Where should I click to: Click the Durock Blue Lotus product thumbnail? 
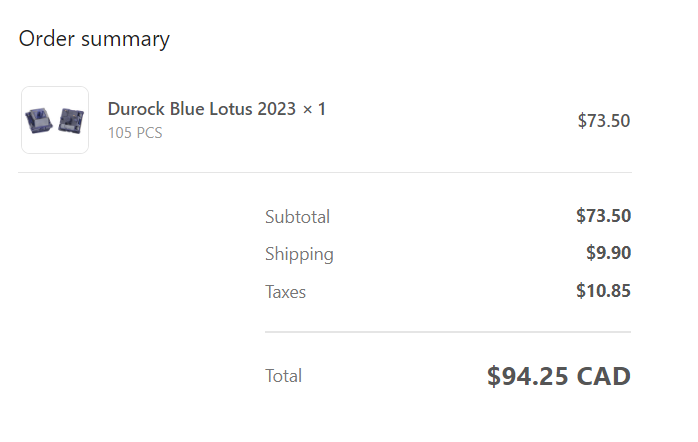pyautogui.click(x=55, y=120)
